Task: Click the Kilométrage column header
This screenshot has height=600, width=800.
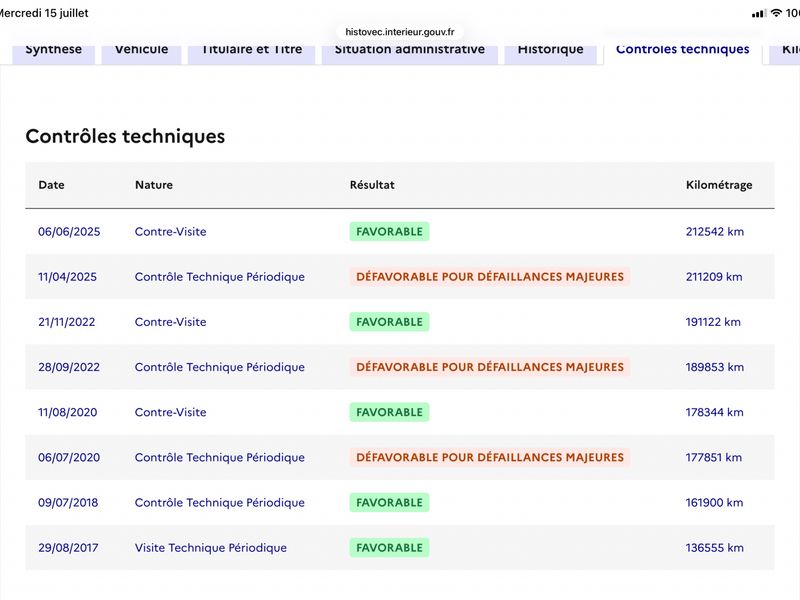Action: [719, 185]
